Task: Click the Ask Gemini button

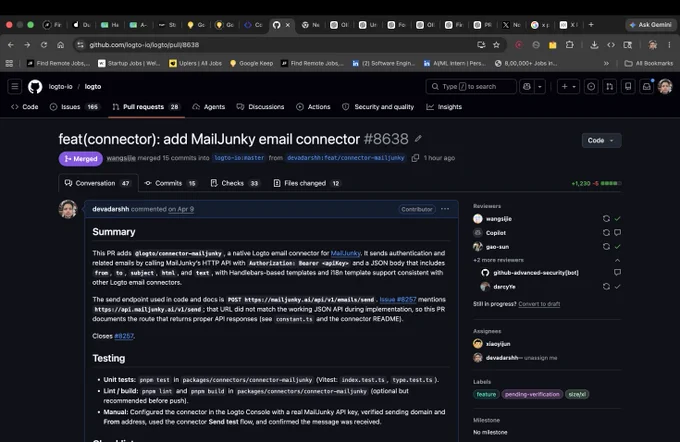Action: 651,25
